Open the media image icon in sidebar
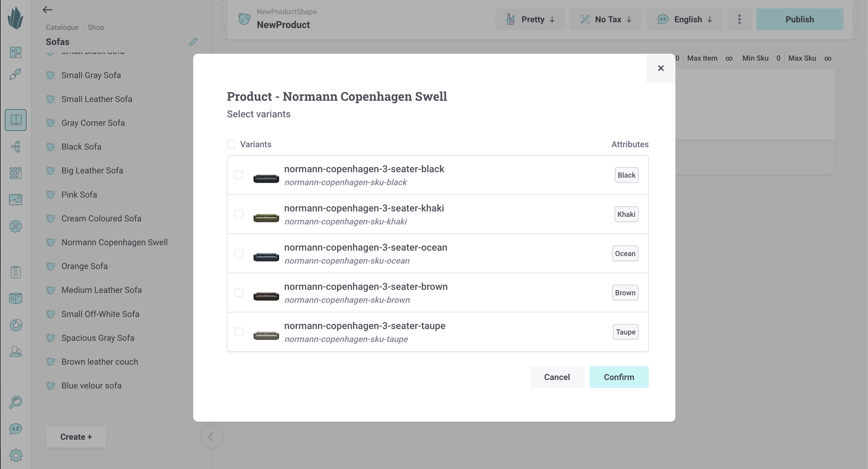The image size is (868, 469). (x=15, y=200)
